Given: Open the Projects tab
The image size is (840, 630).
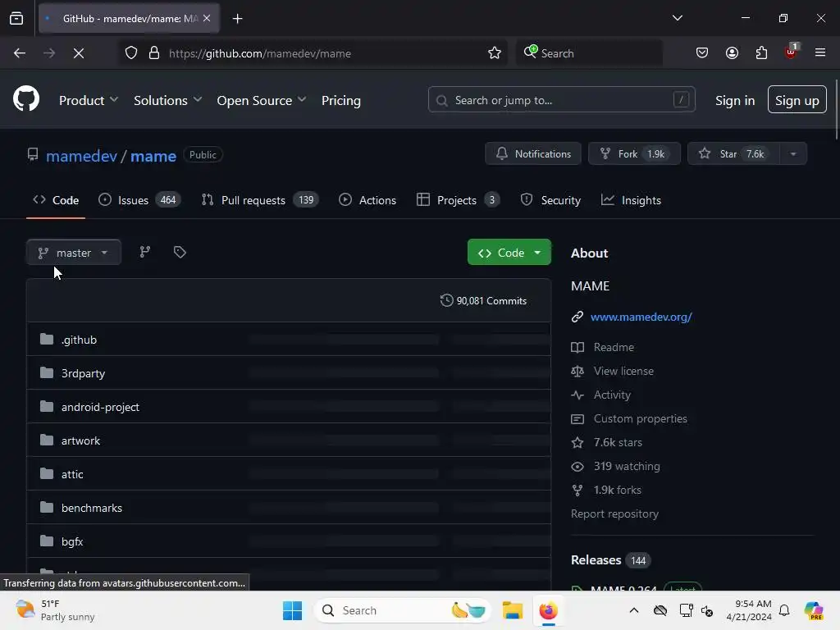Looking at the screenshot, I should pos(458,200).
